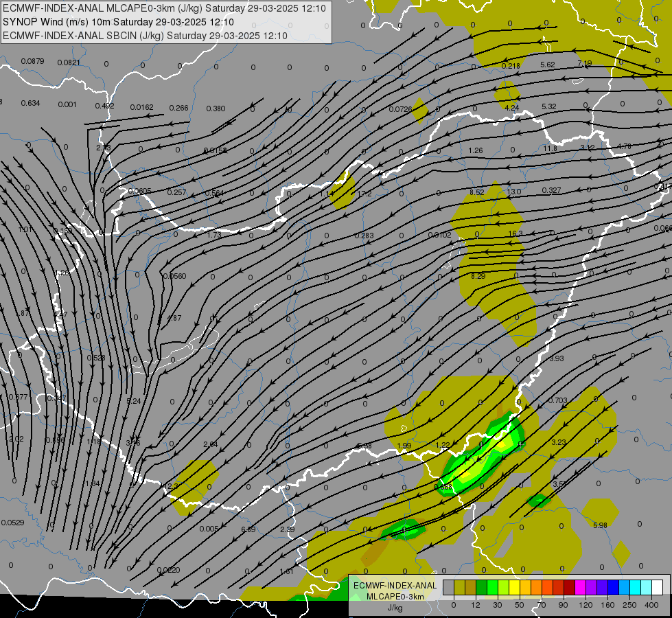
Task: Click legend tick label 120
Action: coord(586,605)
